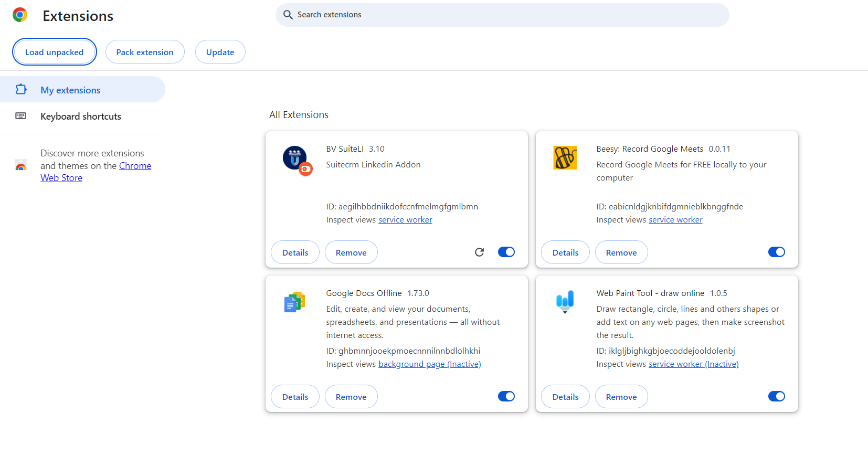868x455 pixels.
Task: Click the Update button
Action: (x=220, y=52)
